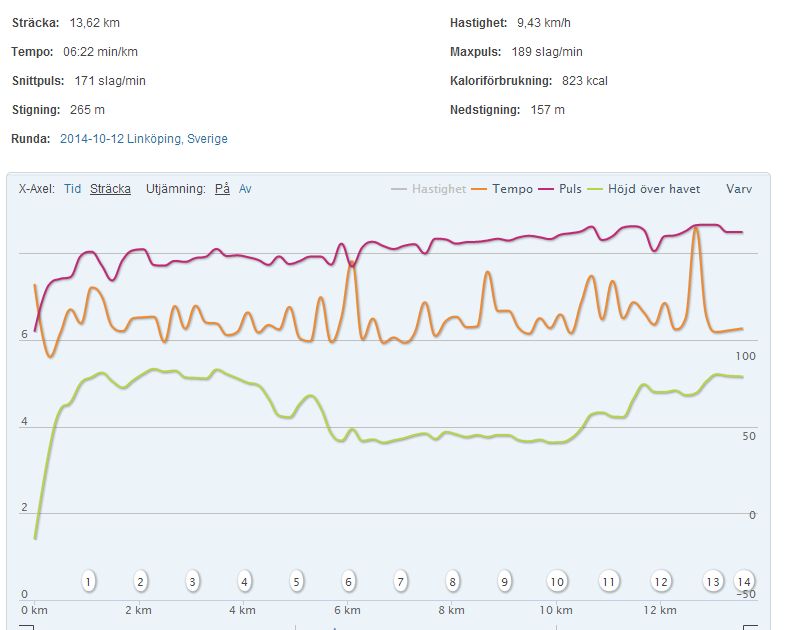This screenshot has height=630, width=787.
Task: Switch X-axis to Tid
Action: click(x=72, y=188)
